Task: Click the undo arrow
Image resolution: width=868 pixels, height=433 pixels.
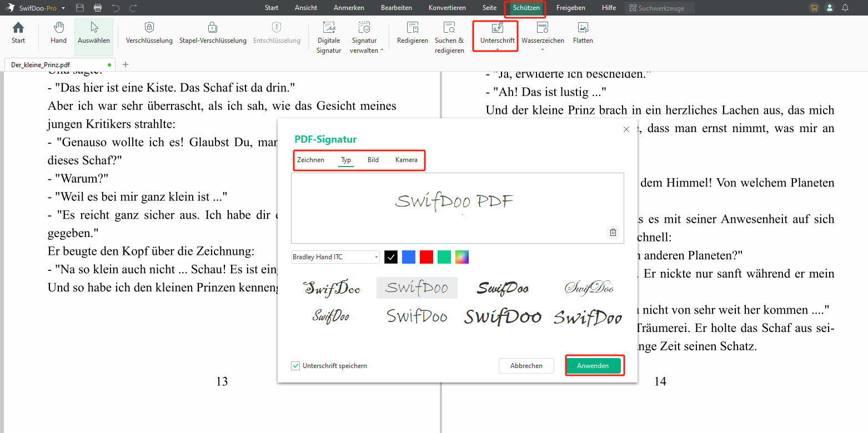Action: click(x=116, y=8)
